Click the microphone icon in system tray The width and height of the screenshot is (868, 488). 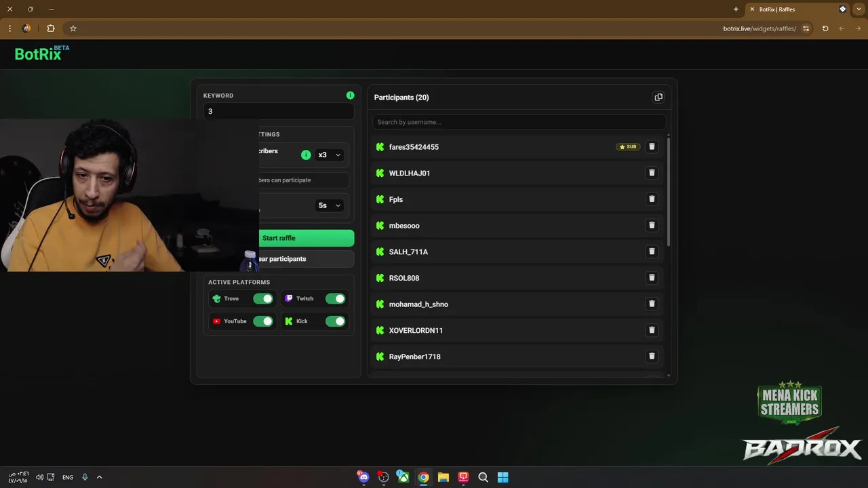pos(85,477)
